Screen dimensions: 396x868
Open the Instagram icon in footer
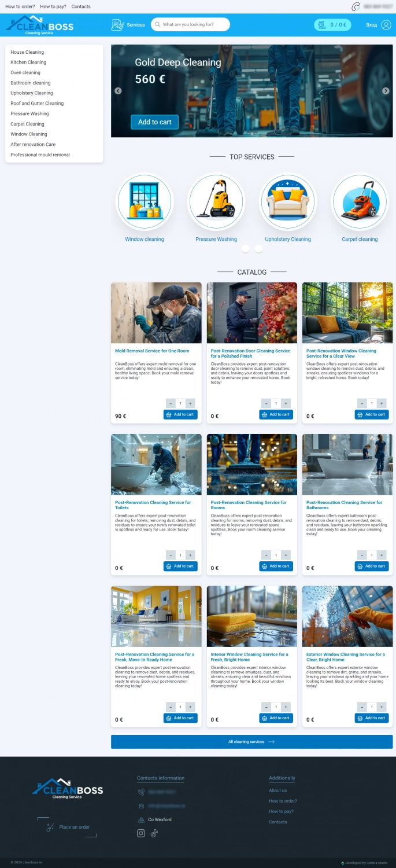(x=141, y=833)
